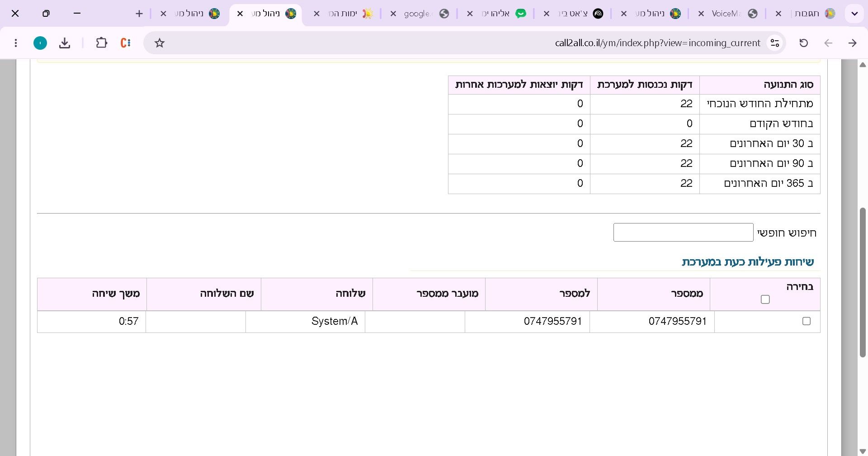
Task: Close the VoiceMa tab
Action: point(701,14)
